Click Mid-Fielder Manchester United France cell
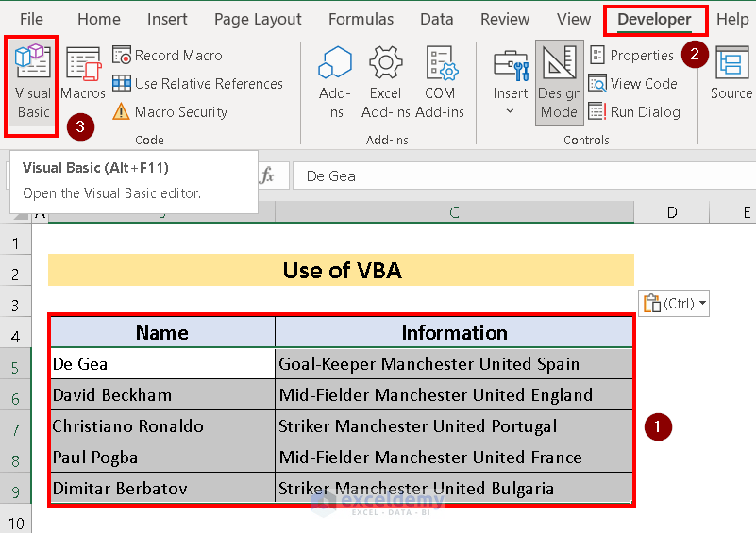 tap(454, 457)
